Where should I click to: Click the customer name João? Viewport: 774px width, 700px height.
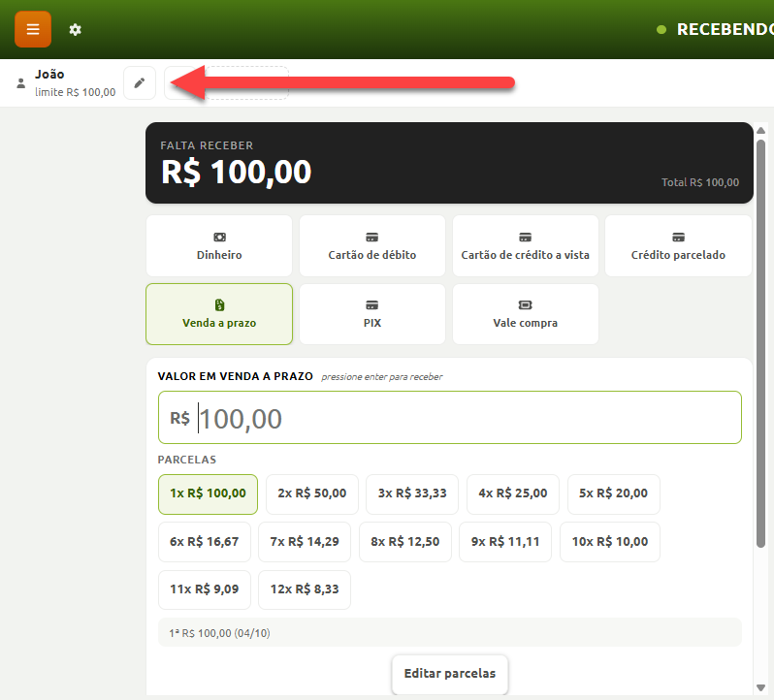[x=49, y=75]
